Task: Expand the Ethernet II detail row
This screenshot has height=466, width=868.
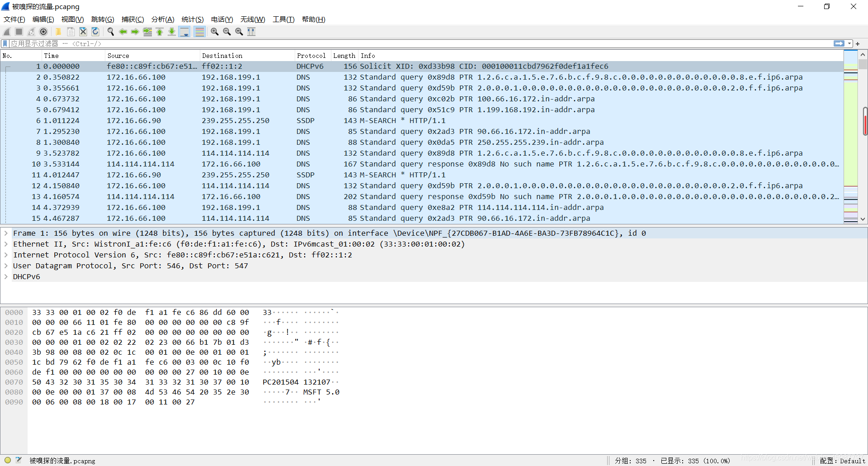Action: click(6, 244)
